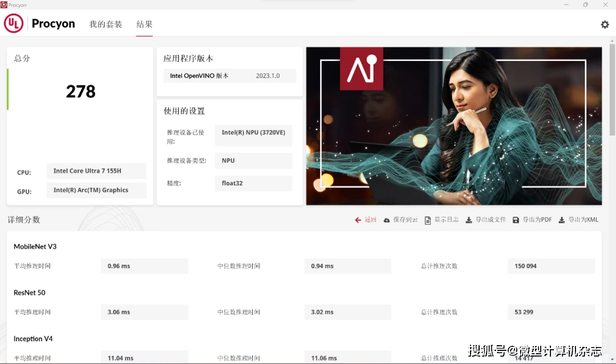
Task: Click the log document icon beside 显示日志
Action: [427, 219]
